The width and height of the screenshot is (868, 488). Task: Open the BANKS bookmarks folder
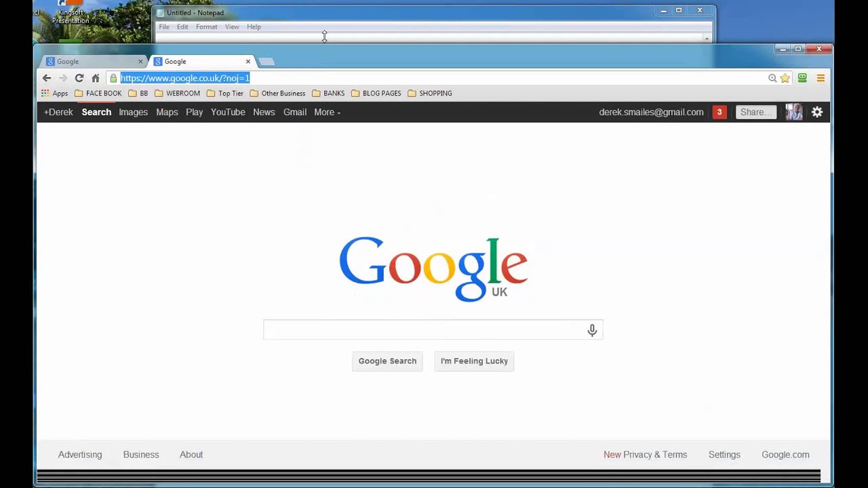pos(328,94)
